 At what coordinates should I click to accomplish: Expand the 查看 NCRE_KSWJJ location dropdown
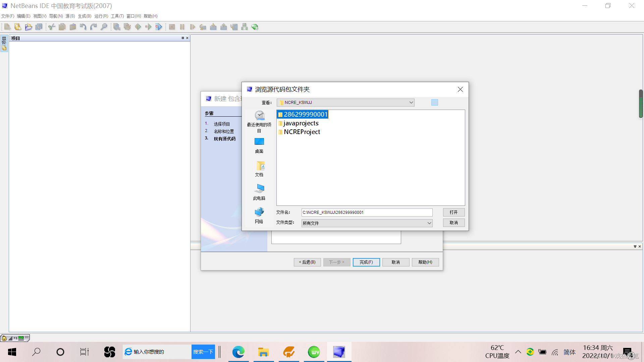coord(411,103)
